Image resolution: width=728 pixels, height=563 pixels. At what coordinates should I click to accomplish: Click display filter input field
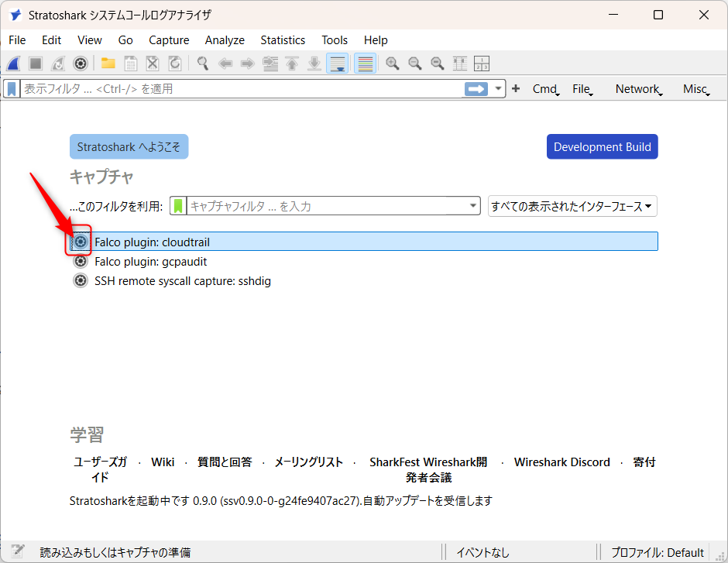click(242, 88)
